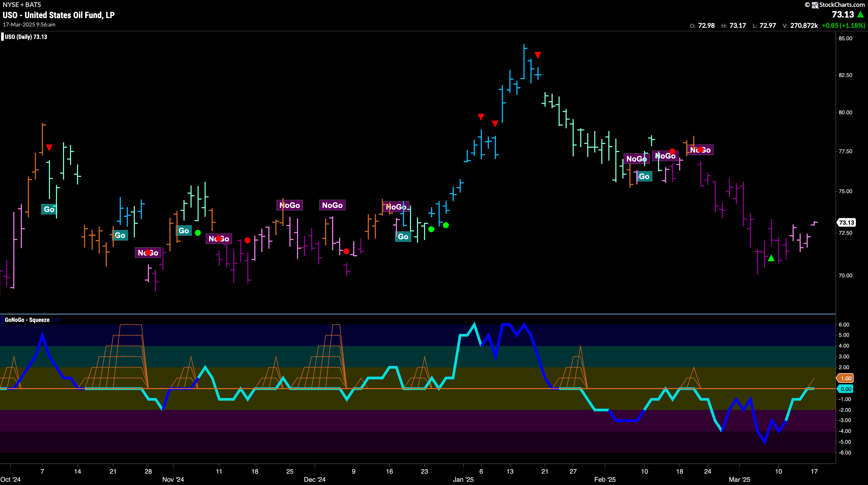Click the 80.00 price axis label
Screen dimensions: 868x485
[845, 113]
